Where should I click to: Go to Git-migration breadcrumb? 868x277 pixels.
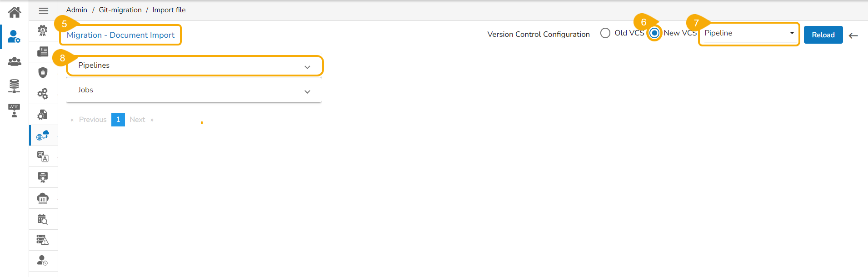(120, 10)
